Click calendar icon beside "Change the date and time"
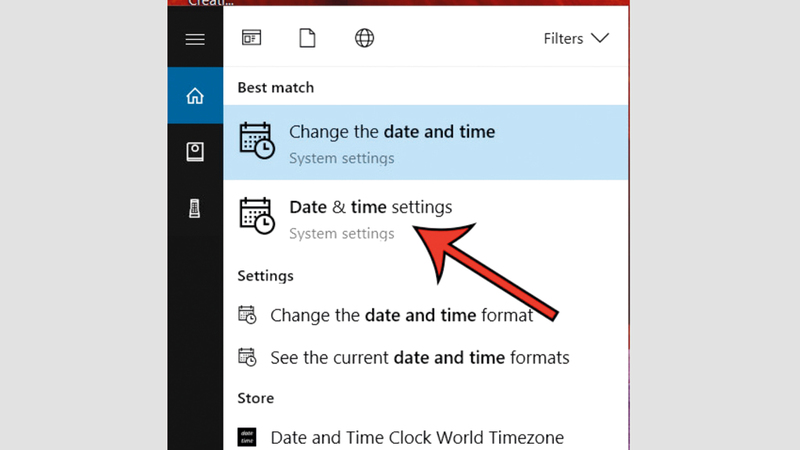The width and height of the screenshot is (800, 450). [257, 141]
